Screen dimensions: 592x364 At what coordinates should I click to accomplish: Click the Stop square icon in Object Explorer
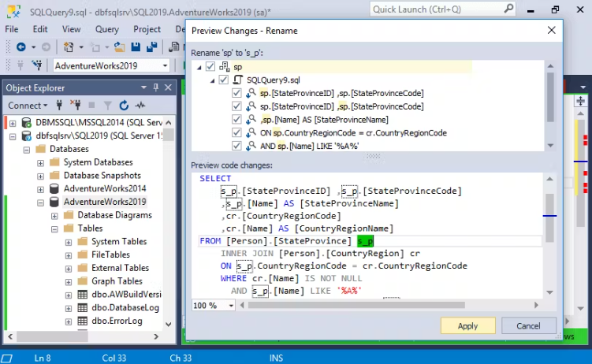click(91, 106)
